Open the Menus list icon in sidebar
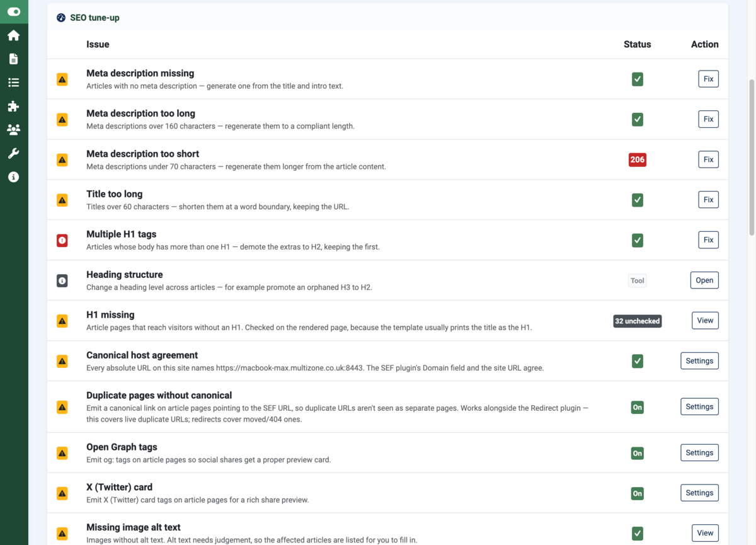This screenshot has width=756, height=545. click(x=14, y=83)
